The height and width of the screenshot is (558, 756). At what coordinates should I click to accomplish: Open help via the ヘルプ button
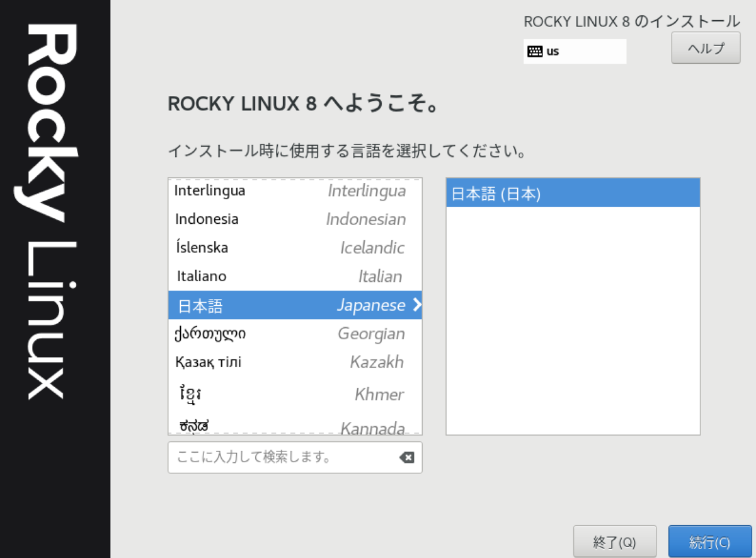point(705,48)
